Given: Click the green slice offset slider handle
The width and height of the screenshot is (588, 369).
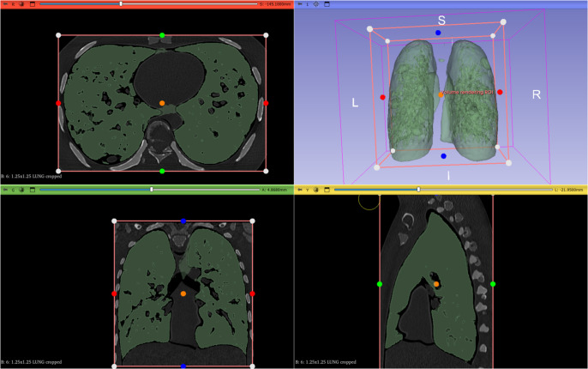Looking at the screenshot, I should click(152, 190).
